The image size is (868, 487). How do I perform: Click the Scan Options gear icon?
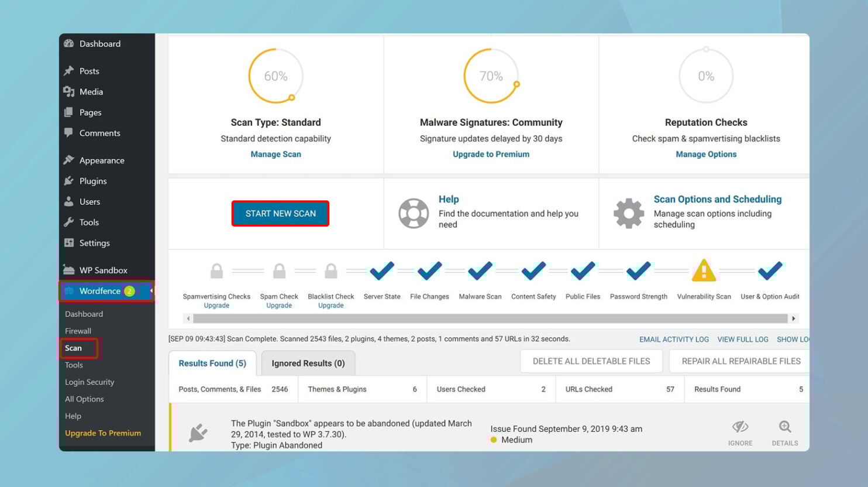click(x=628, y=213)
